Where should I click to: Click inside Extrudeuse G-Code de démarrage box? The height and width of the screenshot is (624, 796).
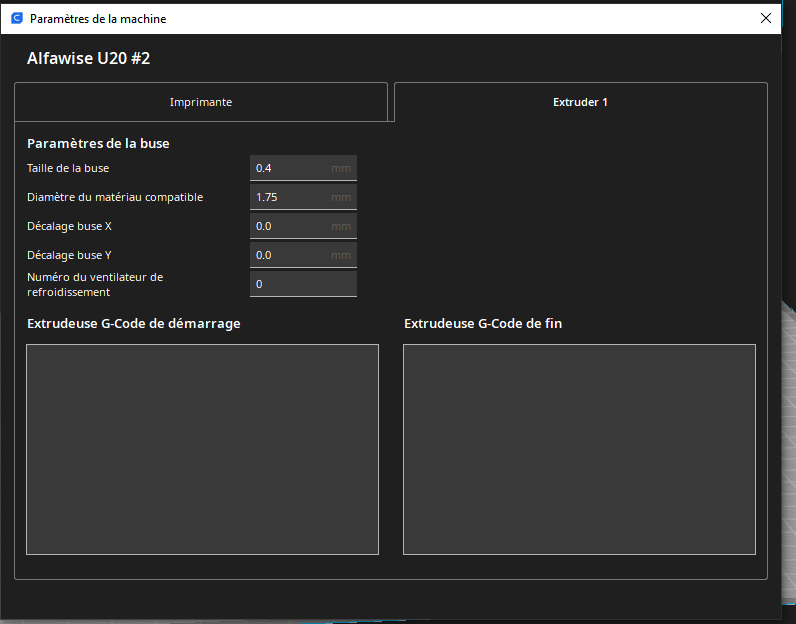pos(202,449)
